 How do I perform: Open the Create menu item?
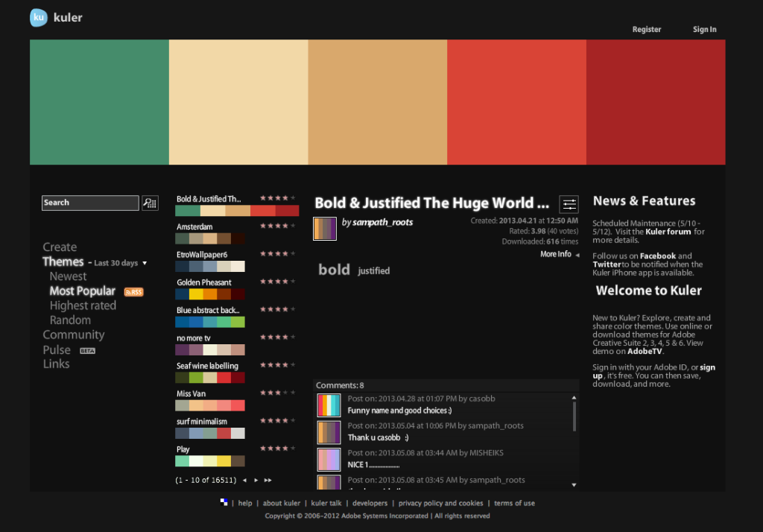(60, 247)
